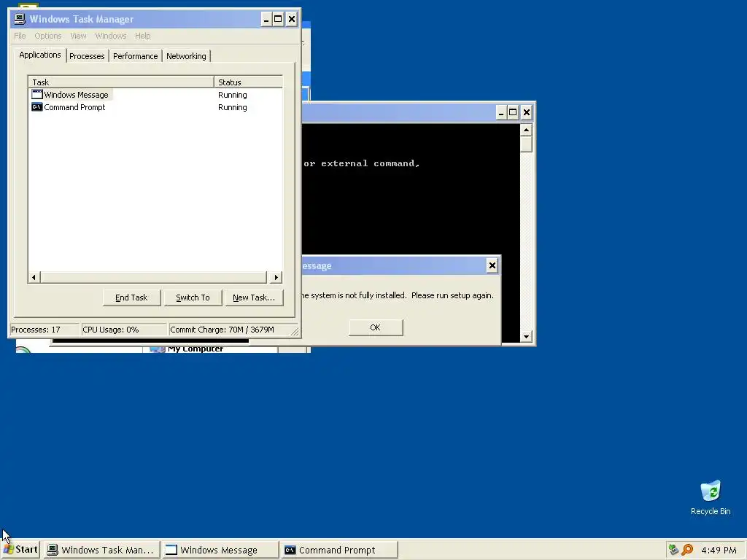The image size is (747, 560).
Task: Select the Windows Message task row
Action: click(155, 95)
